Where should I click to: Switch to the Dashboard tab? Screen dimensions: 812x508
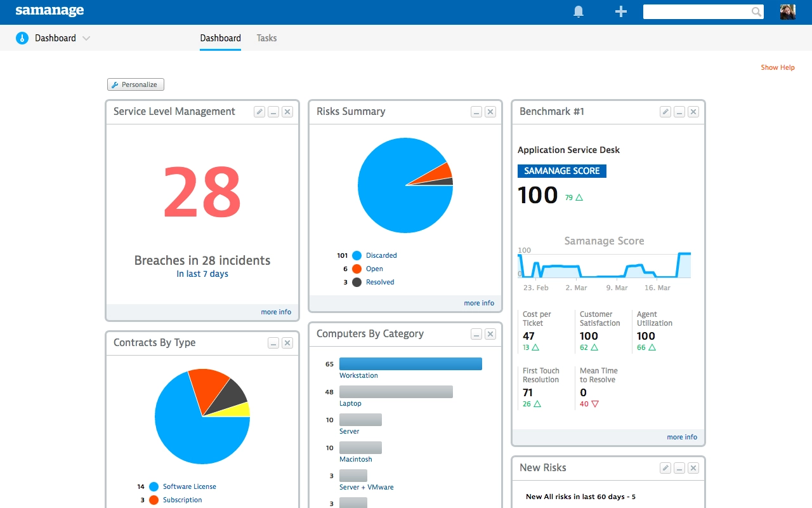[x=220, y=38]
